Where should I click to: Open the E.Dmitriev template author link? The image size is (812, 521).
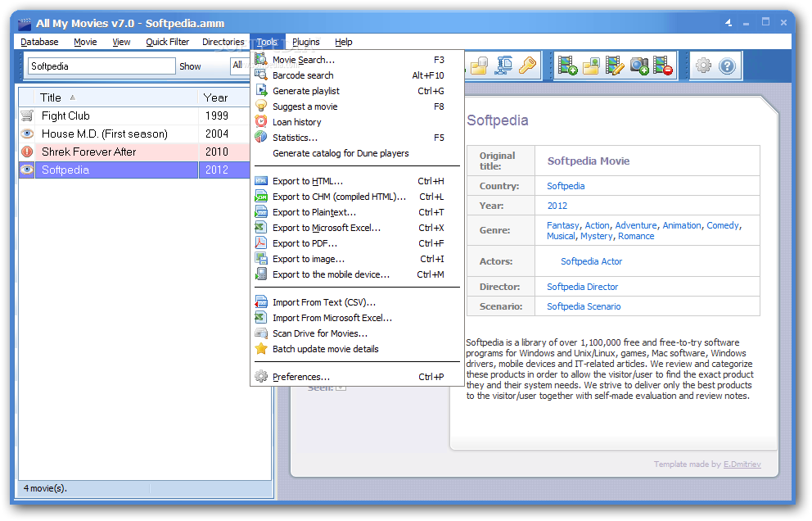(x=742, y=464)
